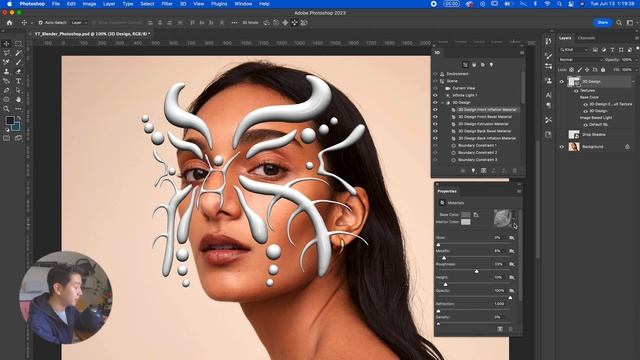
Task: Hide the Background layer
Action: tap(562, 147)
